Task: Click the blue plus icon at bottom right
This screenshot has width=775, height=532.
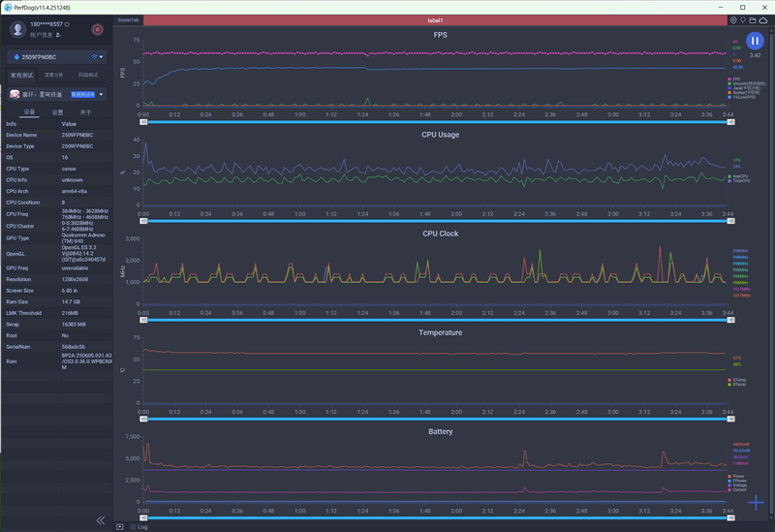Action: [x=756, y=503]
